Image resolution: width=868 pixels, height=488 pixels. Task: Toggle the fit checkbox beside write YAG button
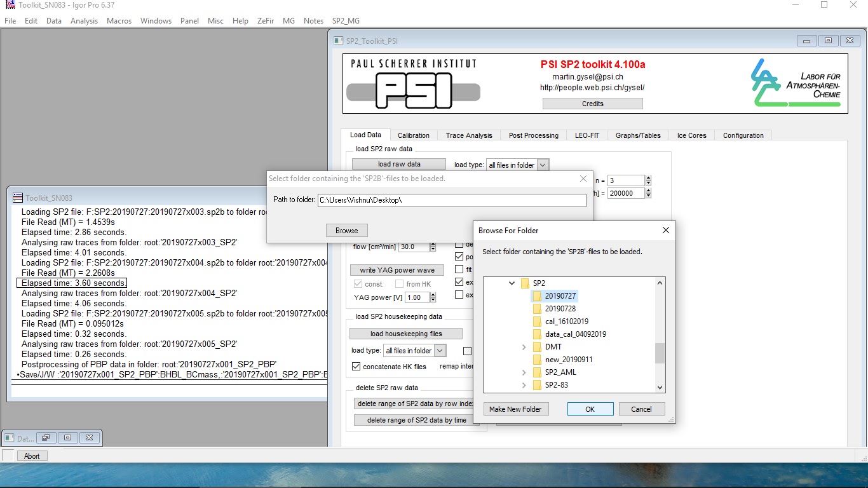[x=459, y=269]
